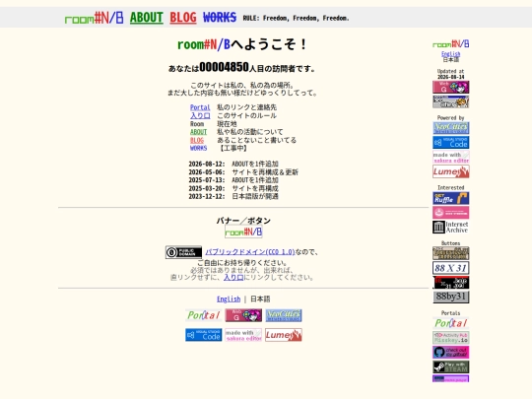
Task: Open the red BLOG link in the site list
Action: (197, 140)
